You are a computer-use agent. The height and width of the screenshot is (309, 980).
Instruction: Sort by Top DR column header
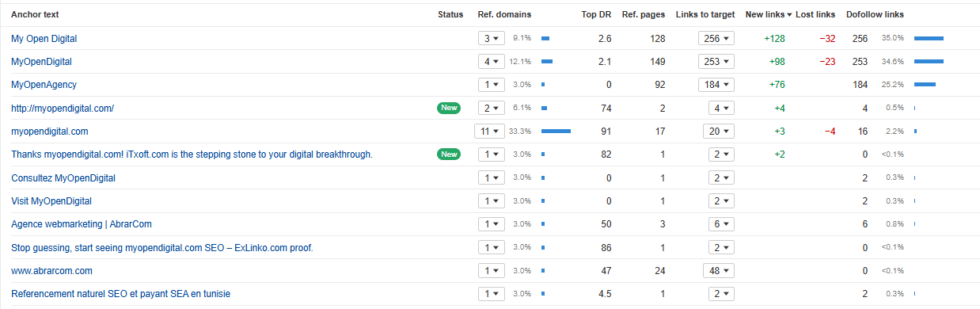click(x=596, y=14)
